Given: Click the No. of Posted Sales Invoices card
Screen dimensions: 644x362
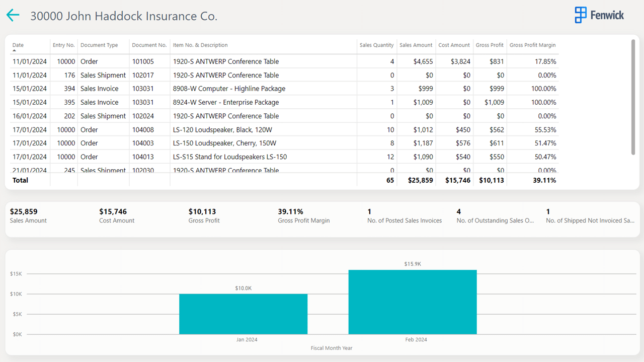Looking at the screenshot, I should tap(405, 215).
